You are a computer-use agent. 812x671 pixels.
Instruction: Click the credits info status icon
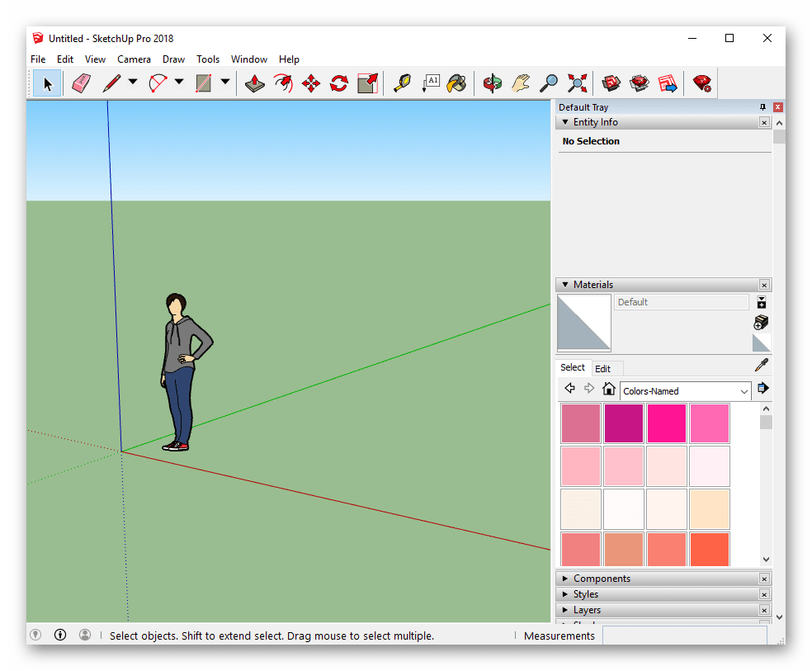[60, 635]
